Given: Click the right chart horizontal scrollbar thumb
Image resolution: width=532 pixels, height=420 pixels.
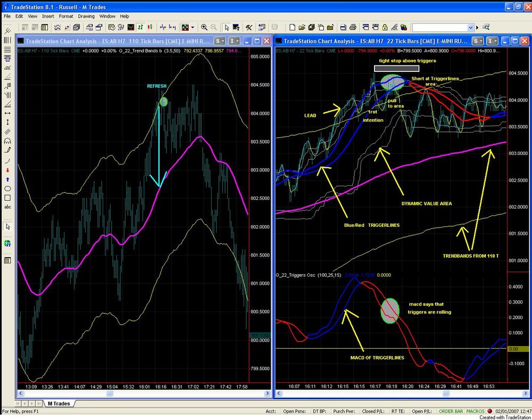Looking at the screenshot, I should tap(446, 393).
